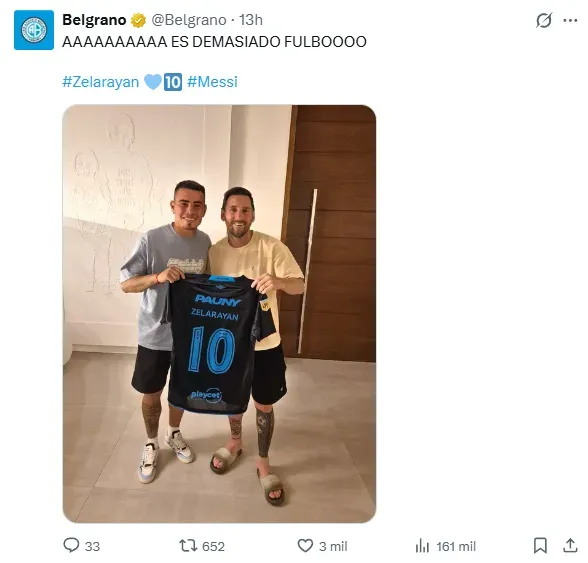Open the @Belgrano handle link

pos(189,20)
